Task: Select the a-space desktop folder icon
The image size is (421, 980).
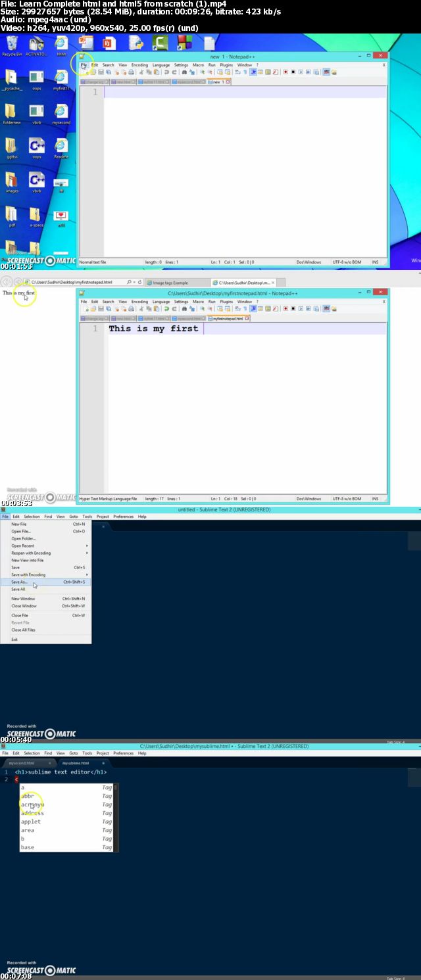Action: click(x=36, y=217)
